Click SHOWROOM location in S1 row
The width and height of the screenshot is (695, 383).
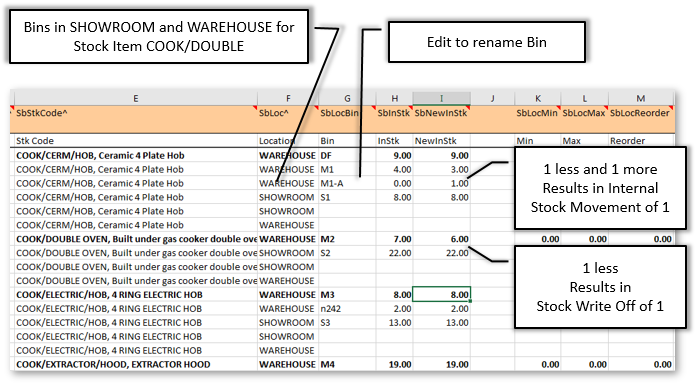[x=288, y=197]
